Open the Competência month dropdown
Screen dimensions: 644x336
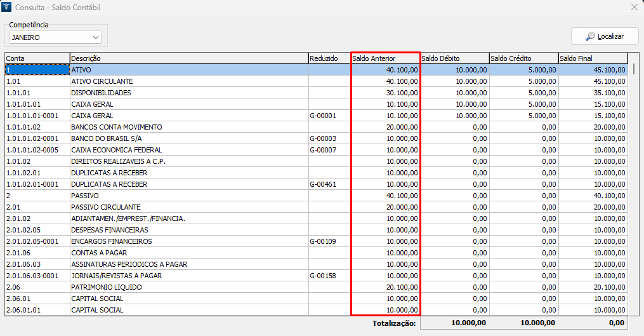pyautogui.click(x=96, y=37)
